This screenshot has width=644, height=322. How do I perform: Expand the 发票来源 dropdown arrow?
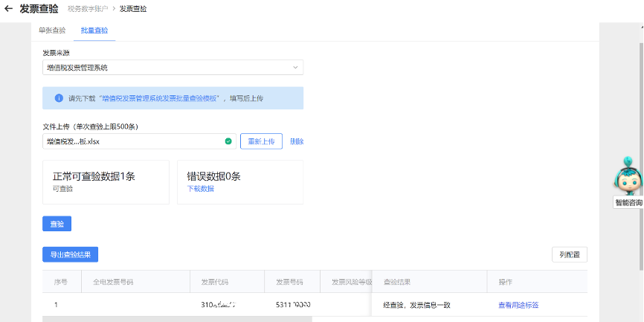coord(295,68)
